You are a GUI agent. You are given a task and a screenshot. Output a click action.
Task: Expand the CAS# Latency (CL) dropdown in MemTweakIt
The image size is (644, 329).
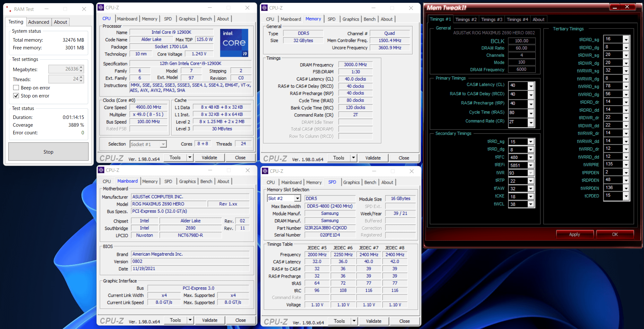point(531,86)
